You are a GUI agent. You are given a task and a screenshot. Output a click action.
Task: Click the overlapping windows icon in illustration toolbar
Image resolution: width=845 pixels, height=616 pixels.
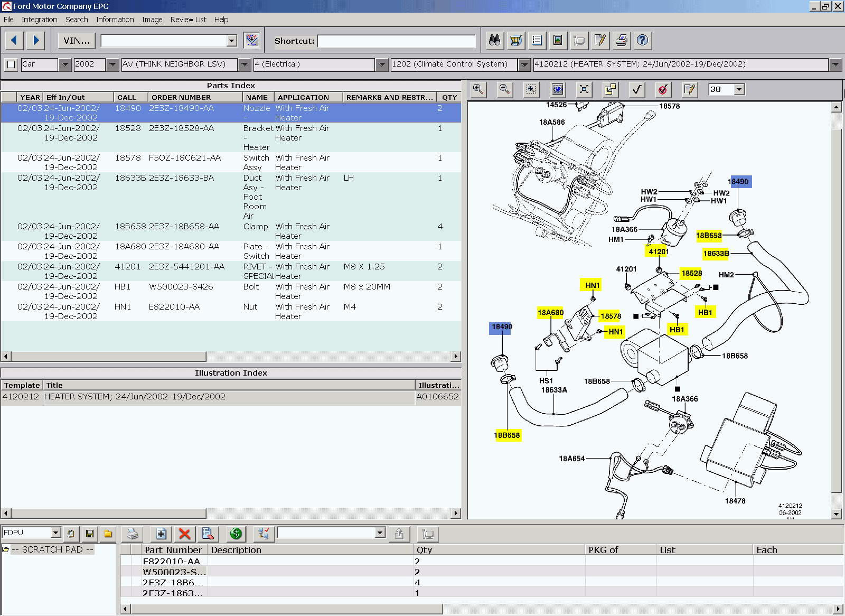pyautogui.click(x=611, y=89)
